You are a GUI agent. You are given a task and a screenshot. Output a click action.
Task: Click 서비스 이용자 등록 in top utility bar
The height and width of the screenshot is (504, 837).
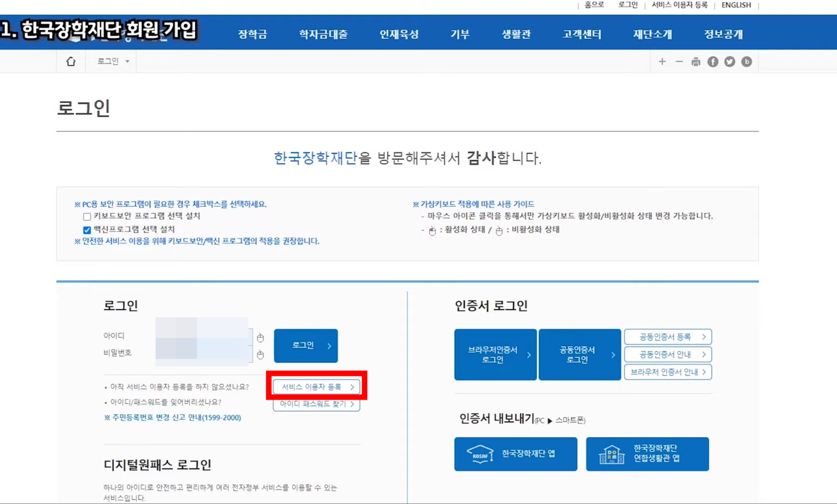(x=680, y=5)
